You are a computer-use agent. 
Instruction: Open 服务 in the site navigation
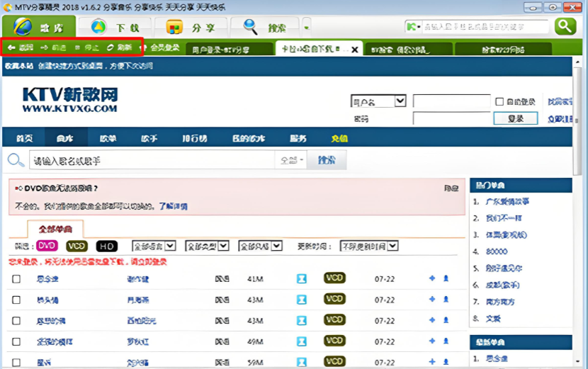click(298, 138)
